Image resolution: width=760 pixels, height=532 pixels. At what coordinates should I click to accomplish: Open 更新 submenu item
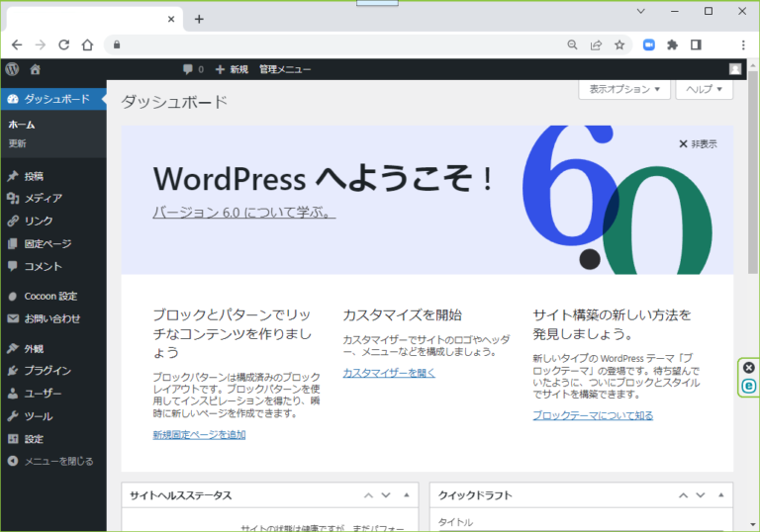coord(17,143)
